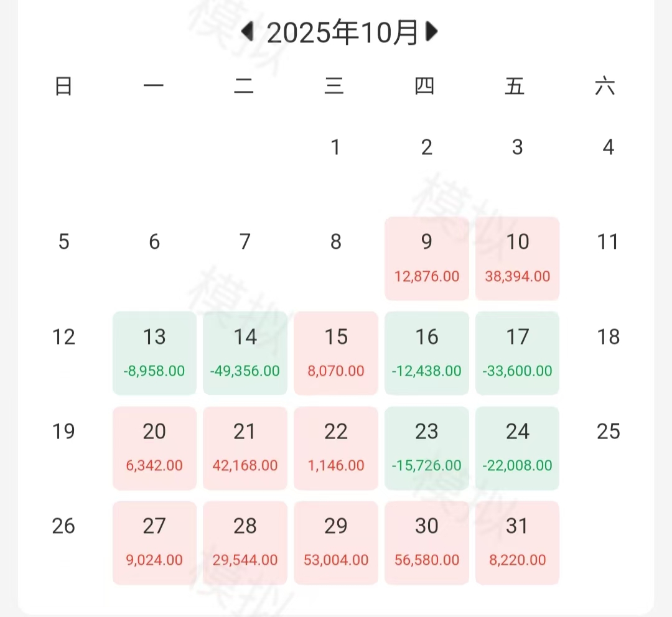Select October 23 with -15,726.00
The height and width of the screenshot is (617, 672).
point(427,448)
